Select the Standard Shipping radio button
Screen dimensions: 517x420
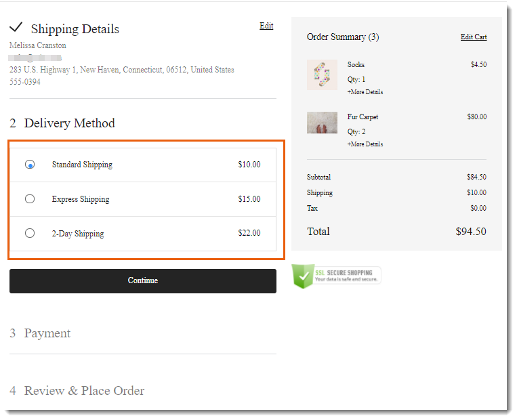(x=30, y=165)
